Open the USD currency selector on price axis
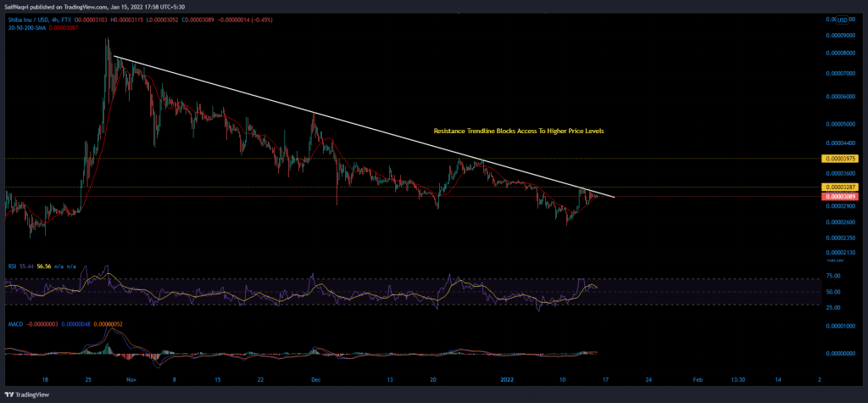 click(x=843, y=20)
